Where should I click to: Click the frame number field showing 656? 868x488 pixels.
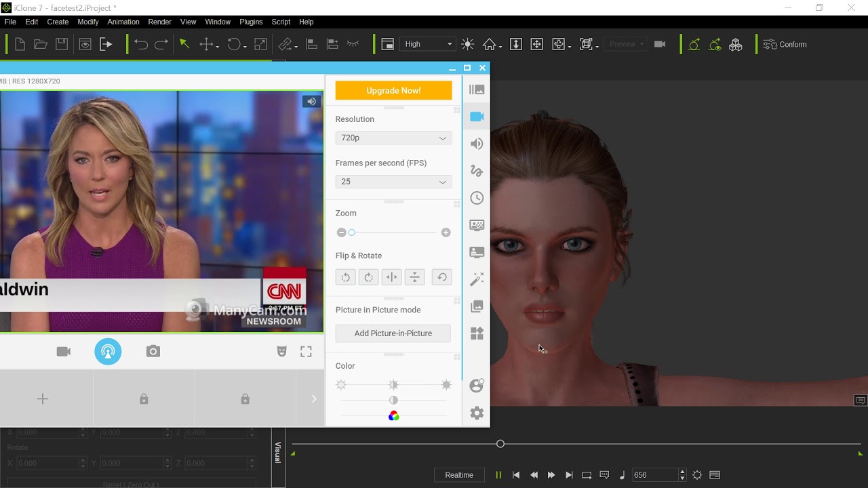pyautogui.click(x=654, y=475)
